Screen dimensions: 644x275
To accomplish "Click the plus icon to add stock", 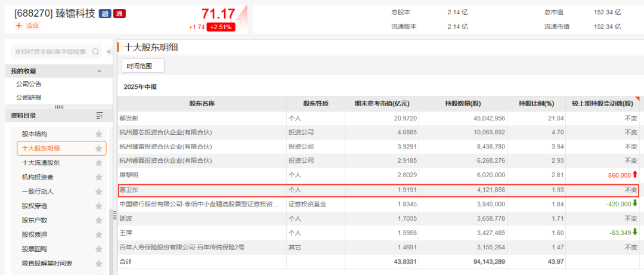I will [x=19, y=26].
